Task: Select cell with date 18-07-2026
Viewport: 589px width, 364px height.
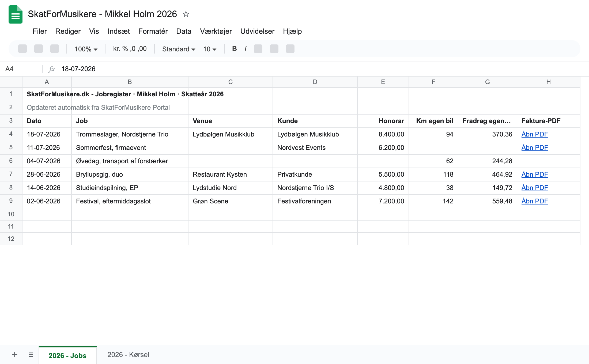Action: tap(47, 134)
